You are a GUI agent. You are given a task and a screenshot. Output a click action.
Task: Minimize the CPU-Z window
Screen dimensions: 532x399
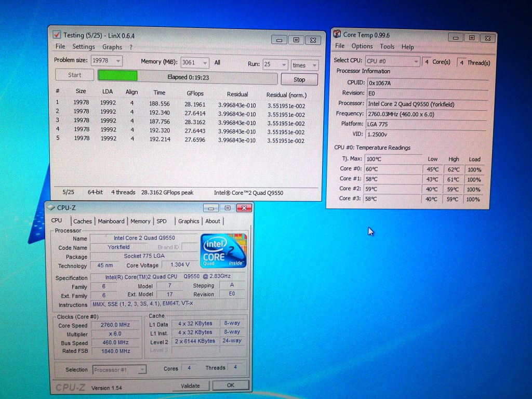pos(211,208)
